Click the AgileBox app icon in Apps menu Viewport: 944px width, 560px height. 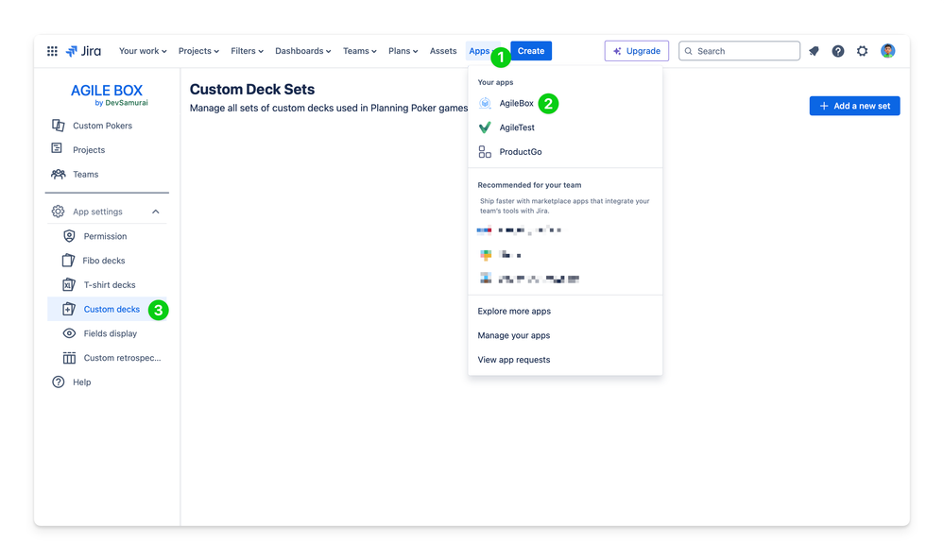click(x=485, y=104)
